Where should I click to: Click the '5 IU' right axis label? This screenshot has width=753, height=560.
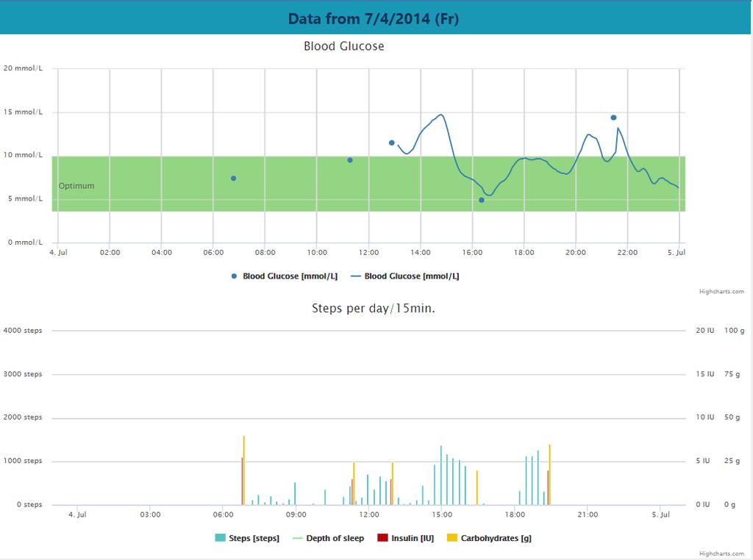point(703,461)
